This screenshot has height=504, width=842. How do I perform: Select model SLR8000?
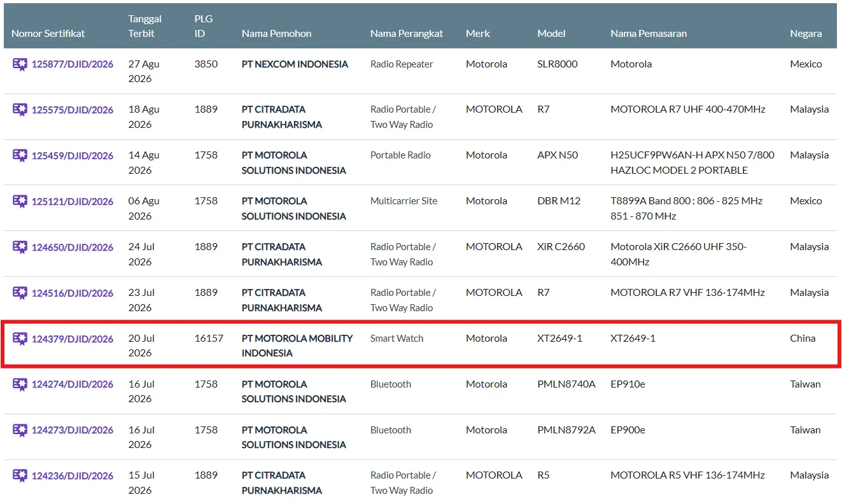(558, 64)
